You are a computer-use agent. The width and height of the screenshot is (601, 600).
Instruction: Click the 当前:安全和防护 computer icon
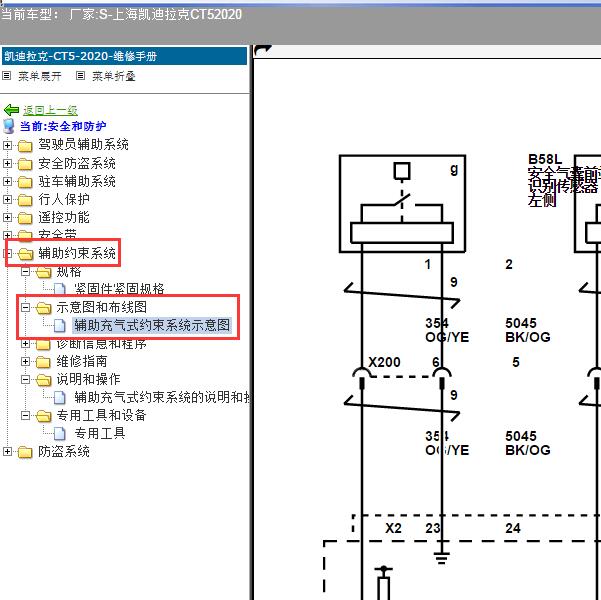[8, 126]
